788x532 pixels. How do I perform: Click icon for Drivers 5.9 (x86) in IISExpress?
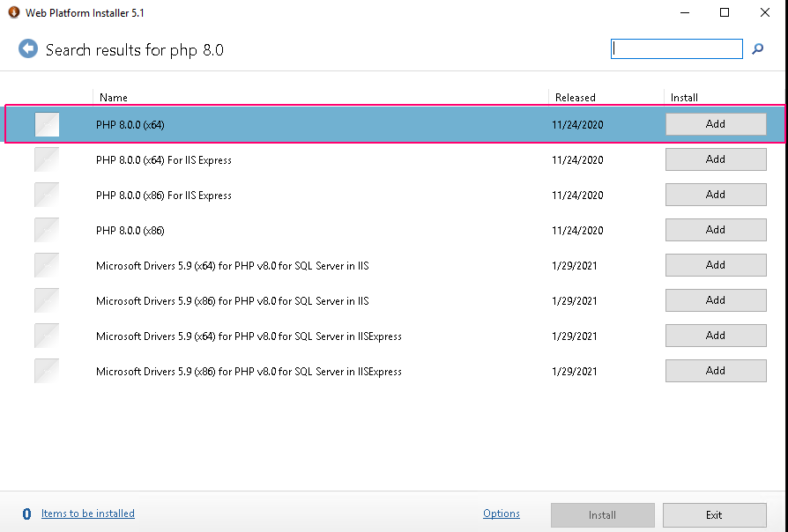tap(47, 371)
